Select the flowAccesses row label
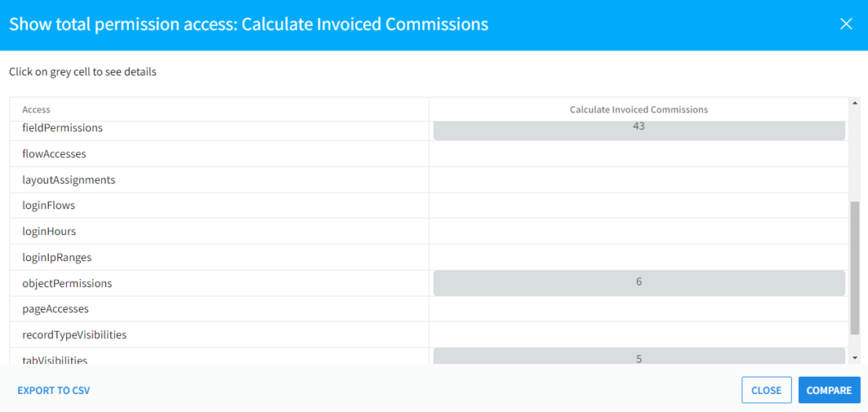This screenshot has height=412, width=868. point(54,154)
